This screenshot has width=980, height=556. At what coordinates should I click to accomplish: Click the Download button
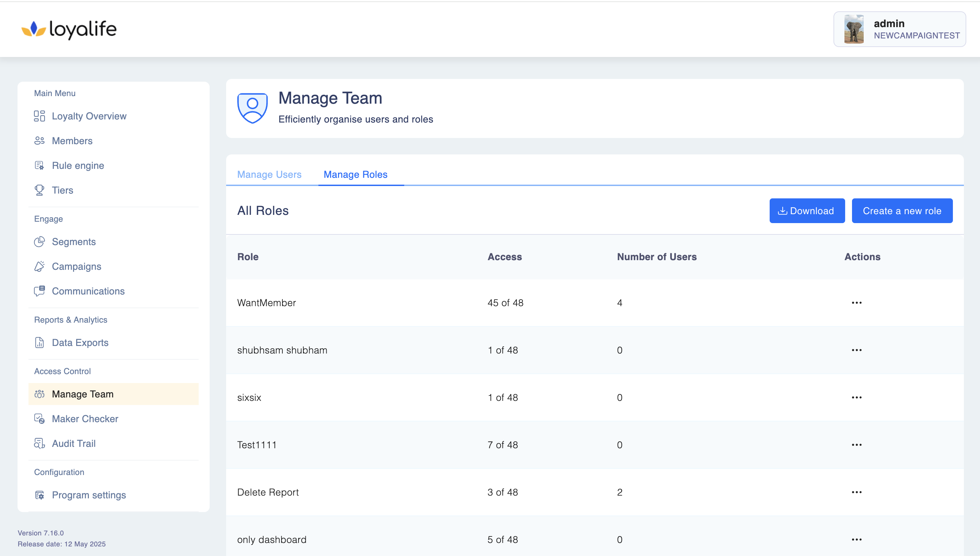tap(807, 211)
